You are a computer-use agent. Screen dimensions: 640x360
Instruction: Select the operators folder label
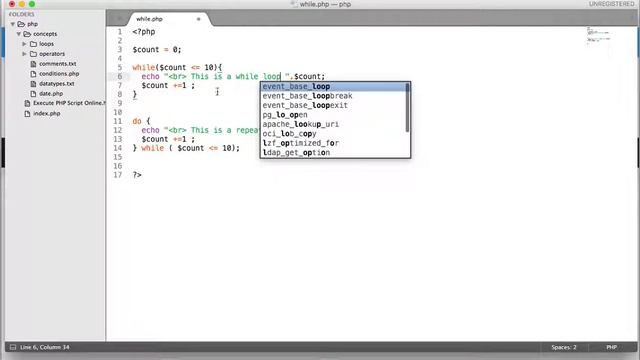coord(52,54)
